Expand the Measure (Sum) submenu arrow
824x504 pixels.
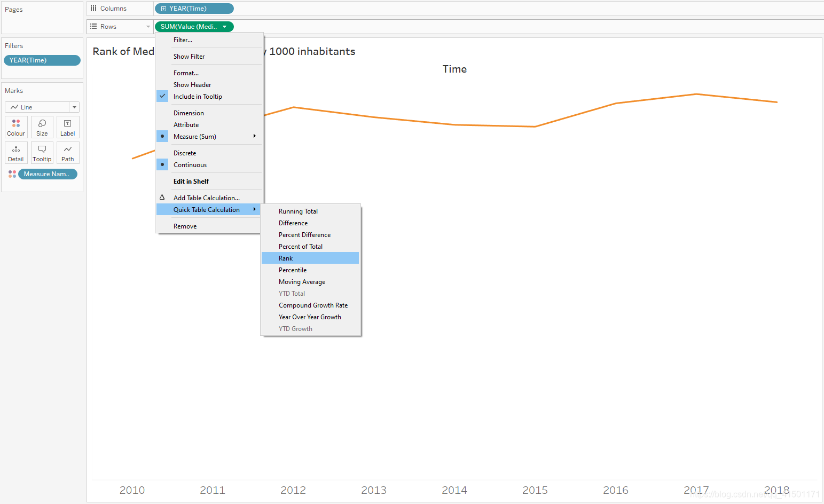click(255, 136)
